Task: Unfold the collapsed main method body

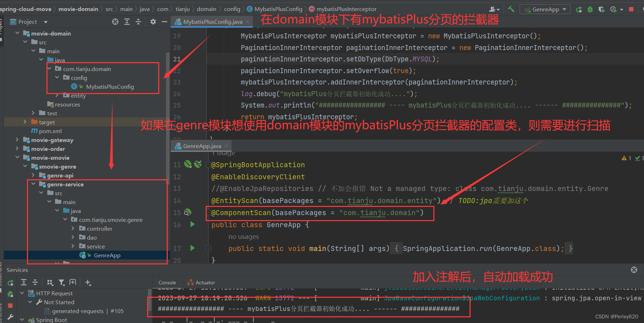Action: coord(209,248)
